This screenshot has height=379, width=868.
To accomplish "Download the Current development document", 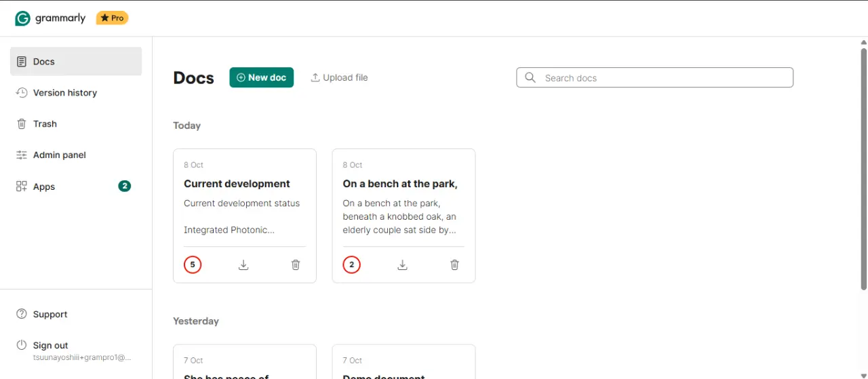I will 243,264.
